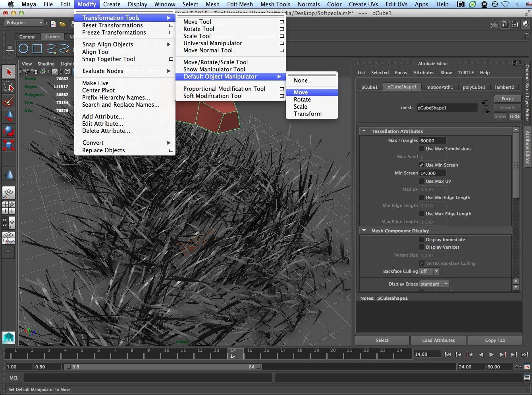Open the Polygons menu set dropdown
This screenshot has width=532, height=395.
point(24,23)
